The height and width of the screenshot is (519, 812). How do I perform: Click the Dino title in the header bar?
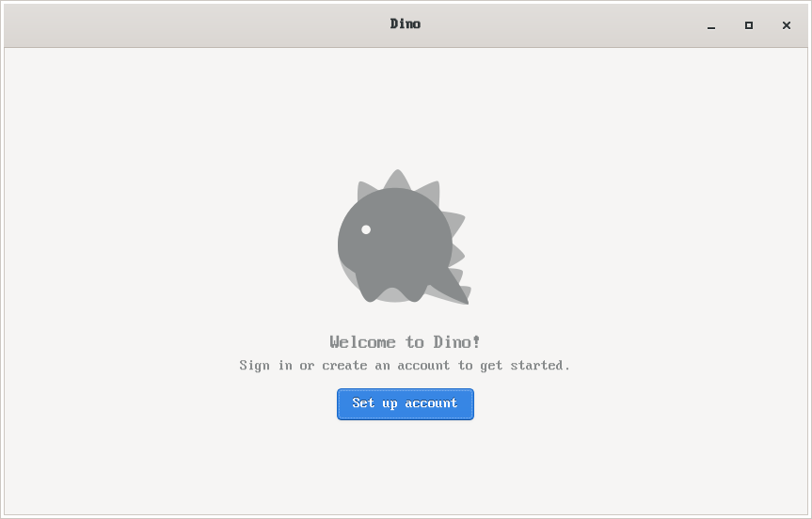(405, 24)
